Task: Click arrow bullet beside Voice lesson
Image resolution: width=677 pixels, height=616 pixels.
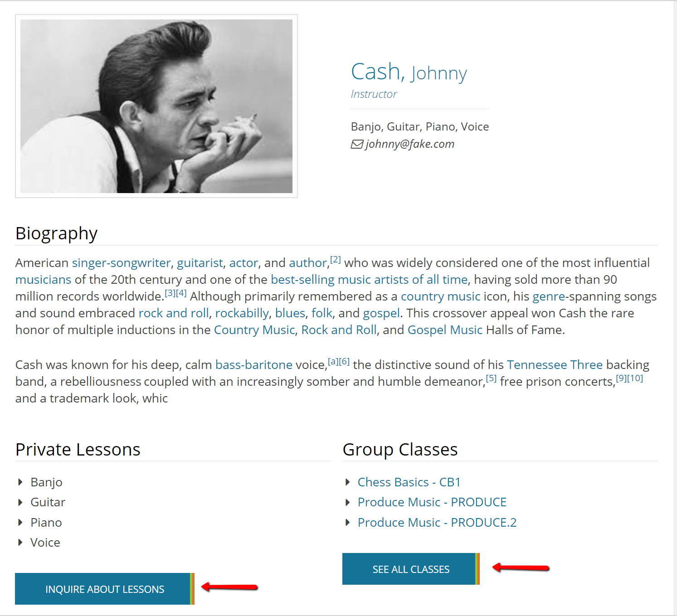Action: 20,543
